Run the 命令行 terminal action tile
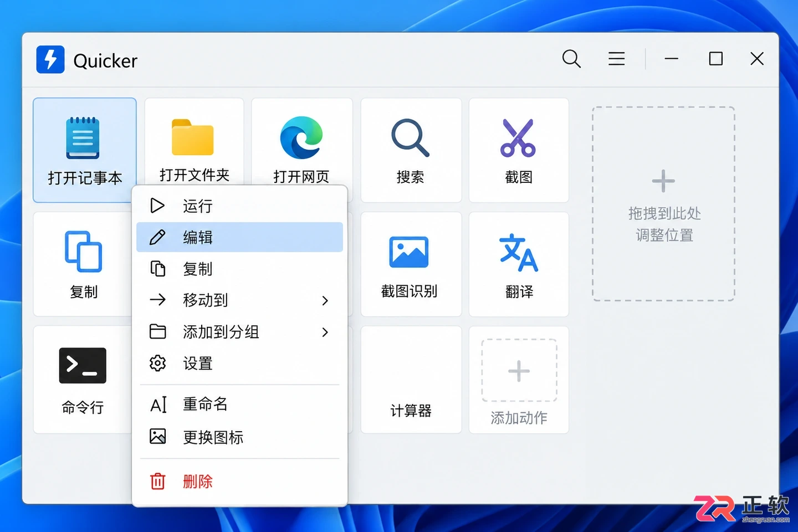Screen dimensions: 798x532 83,380
